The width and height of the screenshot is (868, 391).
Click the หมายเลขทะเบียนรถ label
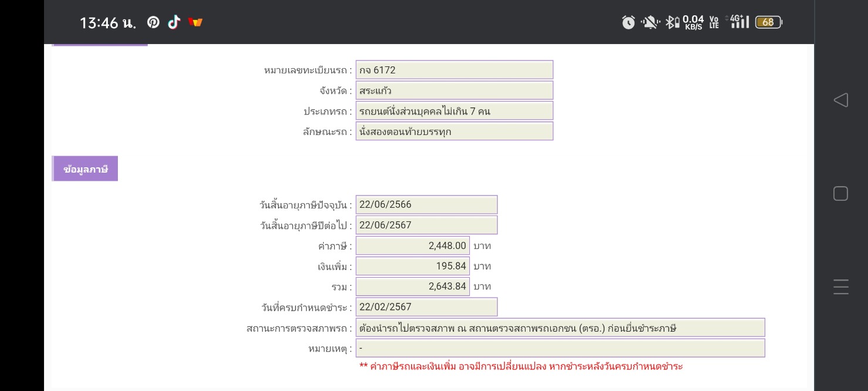(308, 70)
